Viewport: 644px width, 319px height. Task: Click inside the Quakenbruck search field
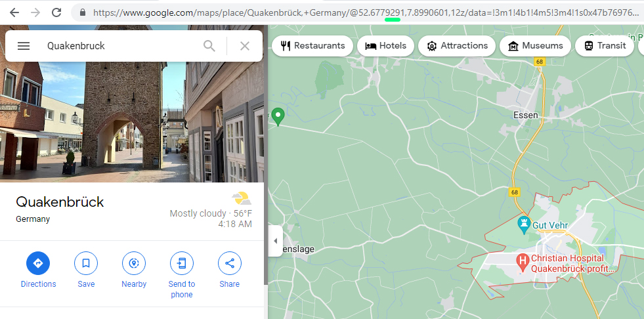(x=118, y=46)
